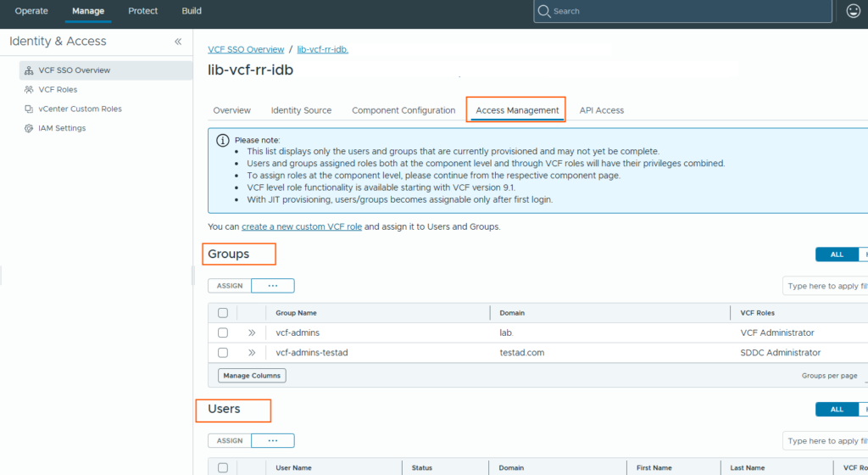The width and height of the screenshot is (868, 475).
Task: Open the Manage menu
Action: pos(88,11)
